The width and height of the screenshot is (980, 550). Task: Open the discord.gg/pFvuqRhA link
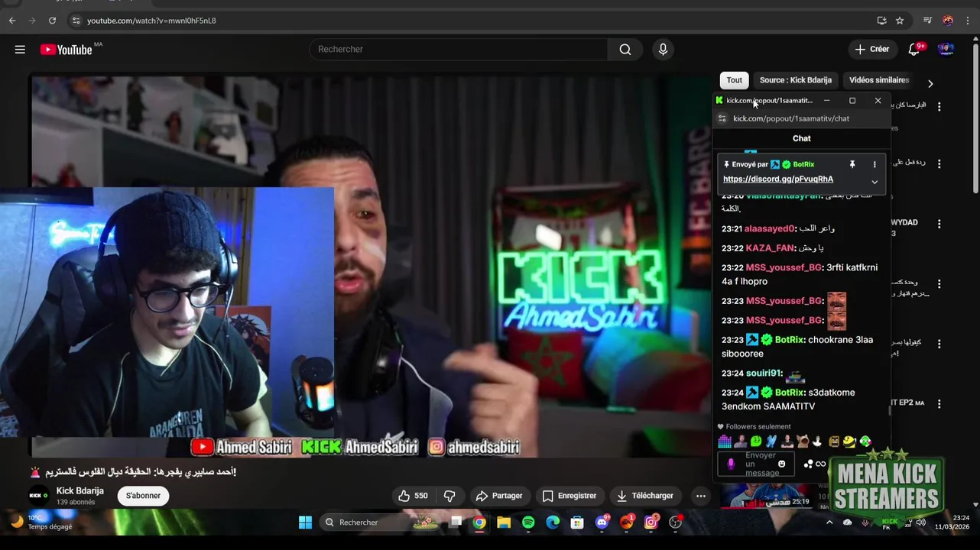778,179
